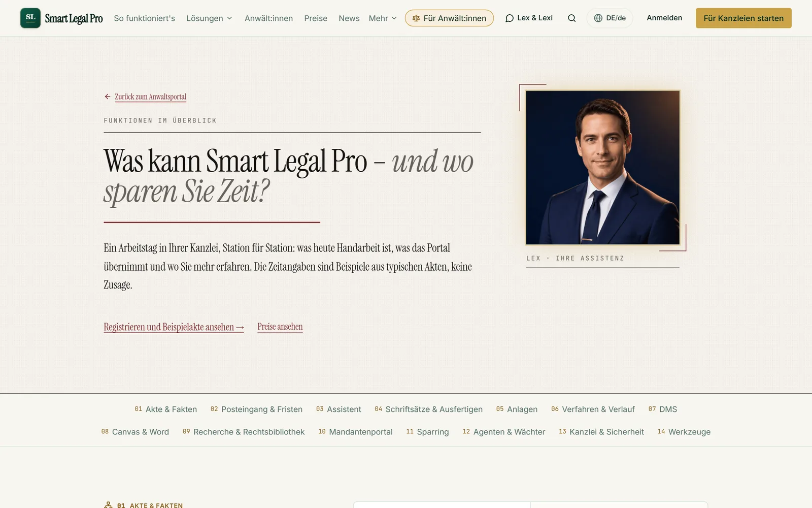Jump to 09 Recherche & Rechtsbibliothek
Viewport: 812px width, 508px height.
tap(244, 432)
